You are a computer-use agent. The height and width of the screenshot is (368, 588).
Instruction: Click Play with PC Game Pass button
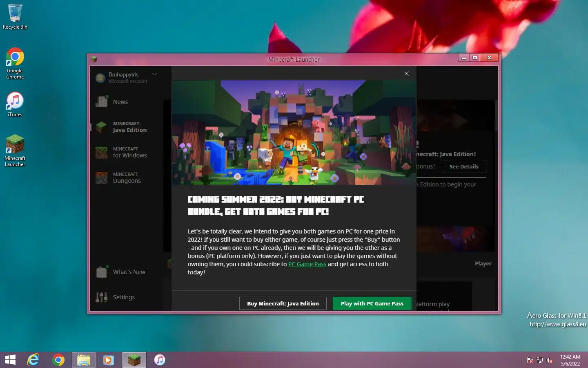(372, 303)
